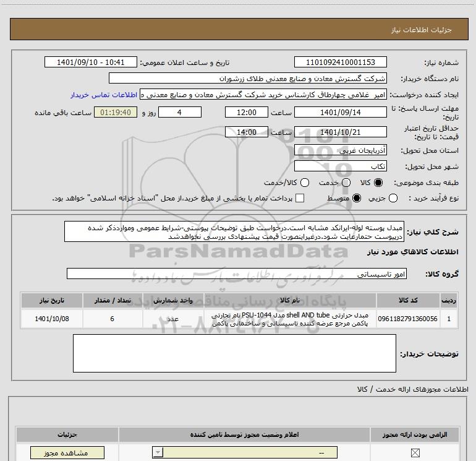Click request creator name field
The height and width of the screenshot is (461, 476).
(263, 95)
